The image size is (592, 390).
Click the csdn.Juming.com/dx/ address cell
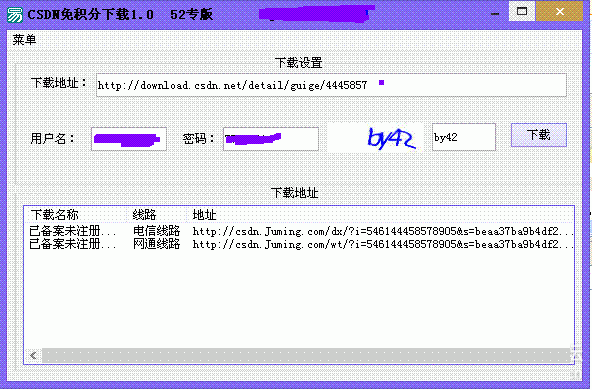point(383,231)
